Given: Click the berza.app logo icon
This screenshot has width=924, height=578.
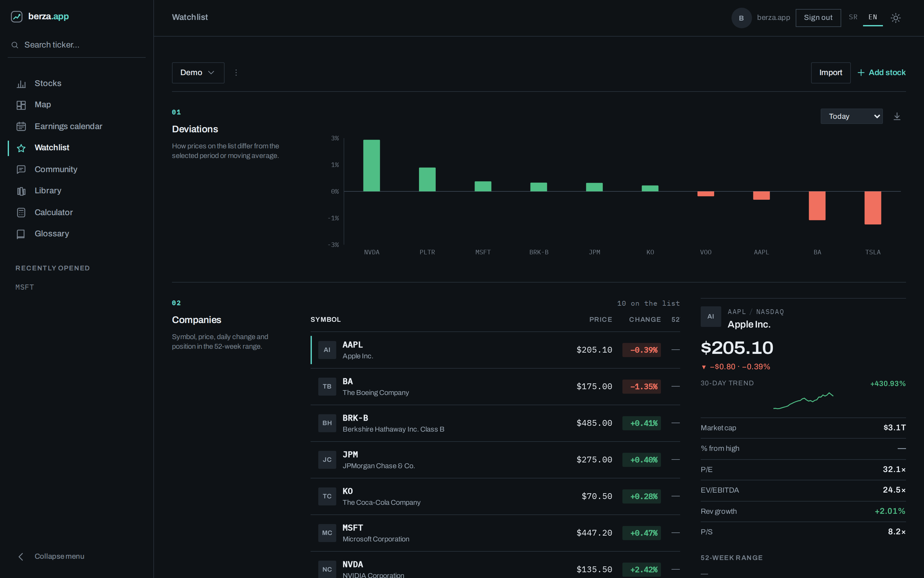Looking at the screenshot, I should coord(16,17).
